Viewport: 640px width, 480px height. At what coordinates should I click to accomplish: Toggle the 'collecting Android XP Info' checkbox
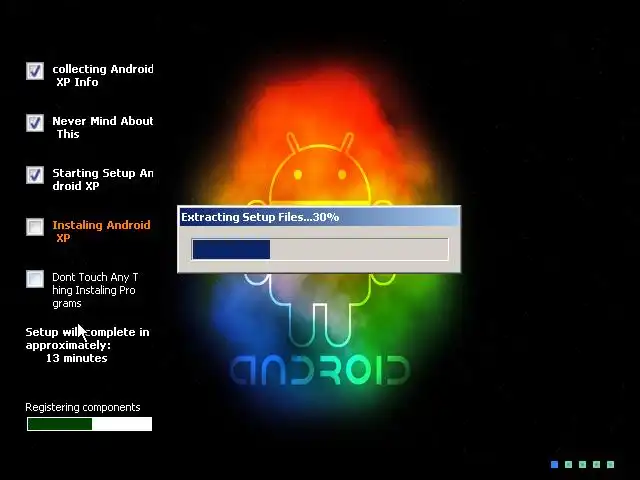pos(35,71)
